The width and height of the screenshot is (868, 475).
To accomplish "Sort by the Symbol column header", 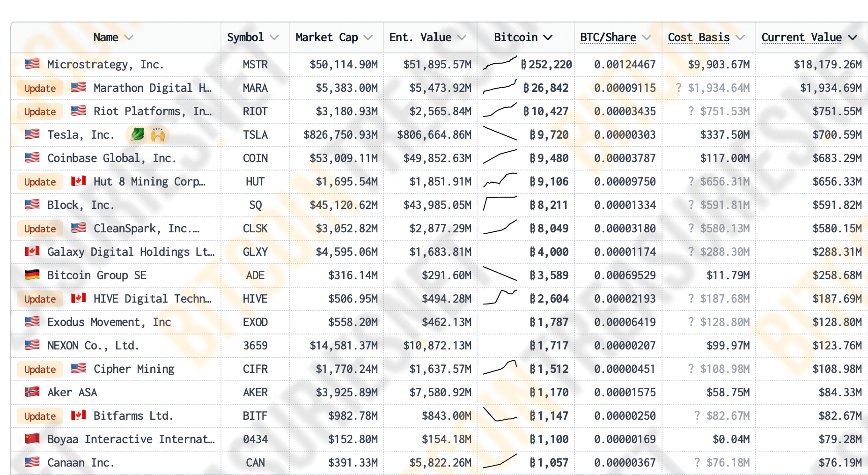I will click(253, 37).
